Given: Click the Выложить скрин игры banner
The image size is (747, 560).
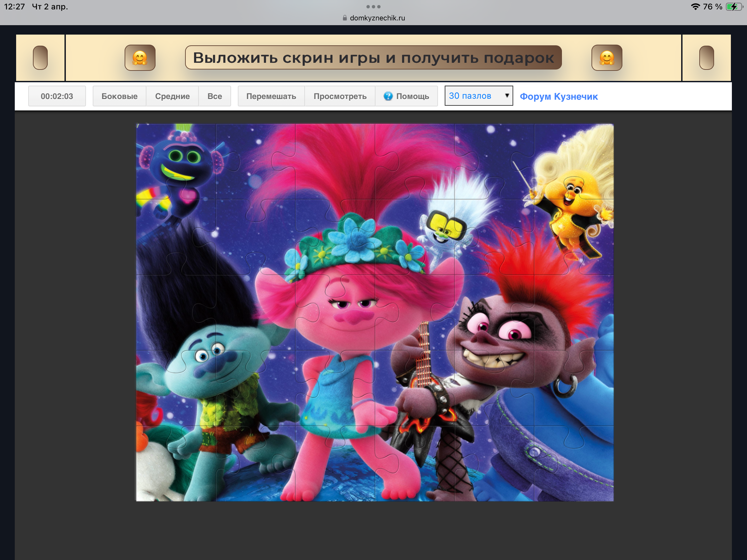Looking at the screenshot, I should click(373, 58).
